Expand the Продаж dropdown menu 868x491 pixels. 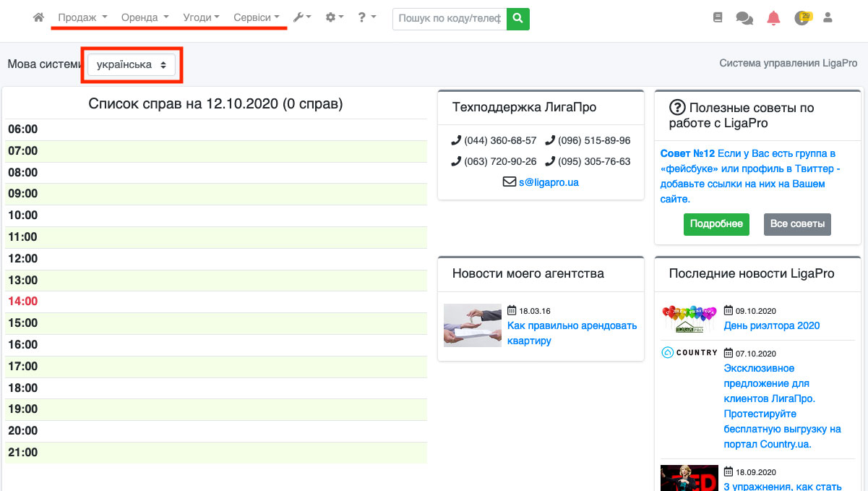tap(82, 18)
